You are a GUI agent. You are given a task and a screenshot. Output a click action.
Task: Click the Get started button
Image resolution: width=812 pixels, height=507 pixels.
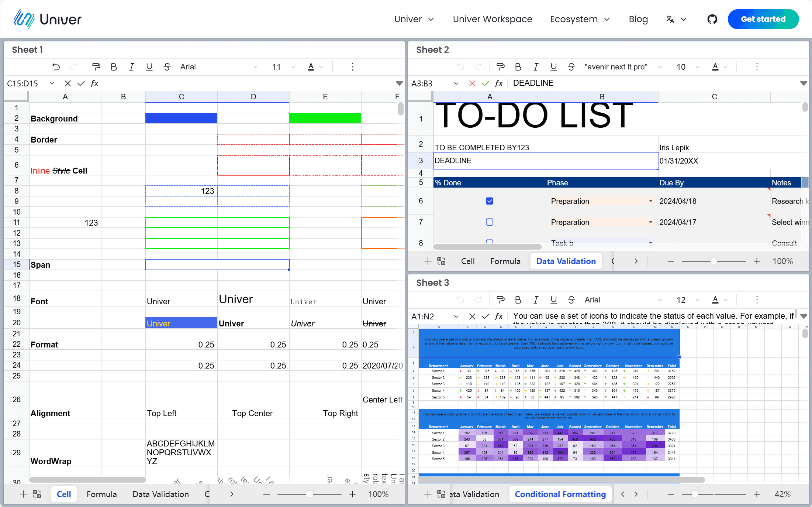coord(763,19)
